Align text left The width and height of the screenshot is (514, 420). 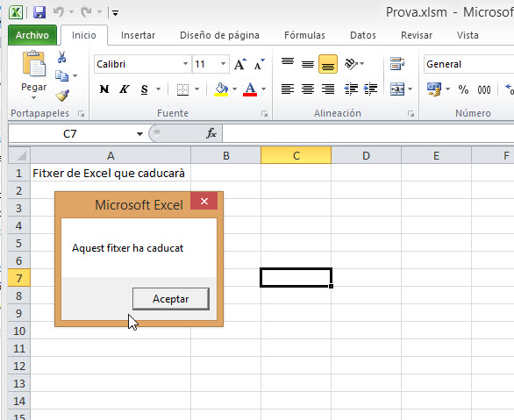click(x=288, y=89)
